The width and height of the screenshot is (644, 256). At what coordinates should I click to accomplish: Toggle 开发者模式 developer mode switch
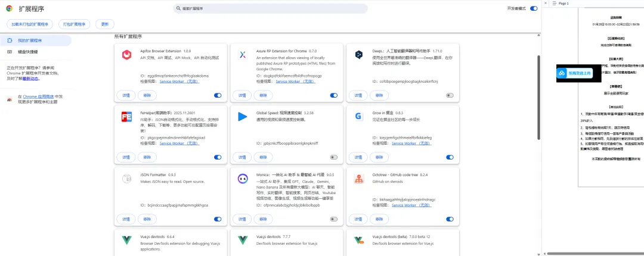pos(534,8)
